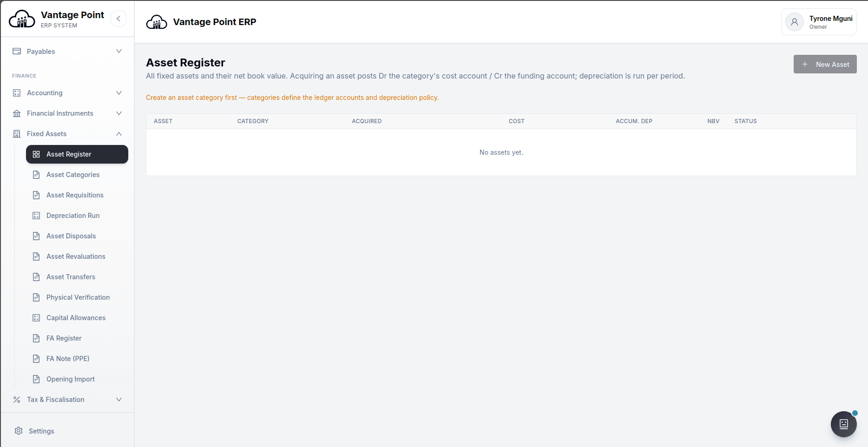
Task: Click the user avatar icon for Tyrone Mguni
Action: [795, 22]
